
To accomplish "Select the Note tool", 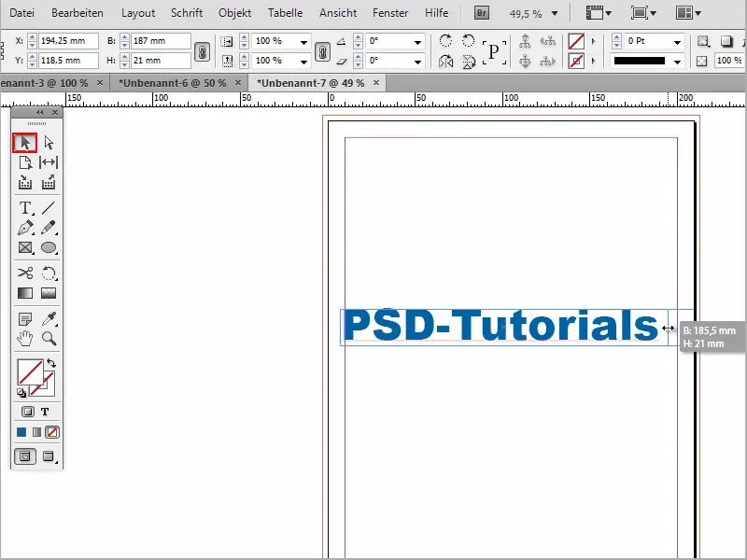I will [x=25, y=318].
